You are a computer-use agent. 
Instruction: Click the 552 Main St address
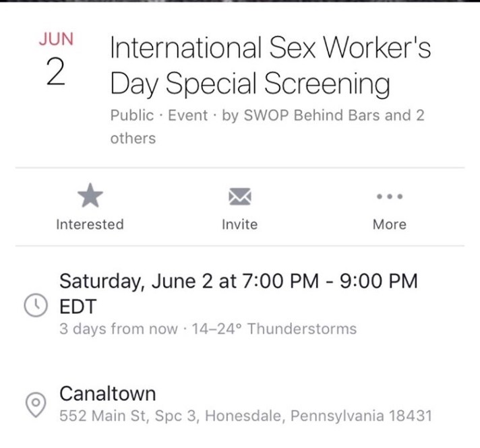pyautogui.click(x=245, y=416)
